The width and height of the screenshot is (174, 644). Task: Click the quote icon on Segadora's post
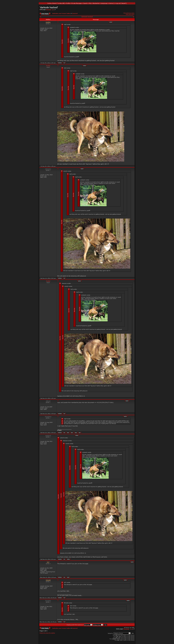[125, 417]
